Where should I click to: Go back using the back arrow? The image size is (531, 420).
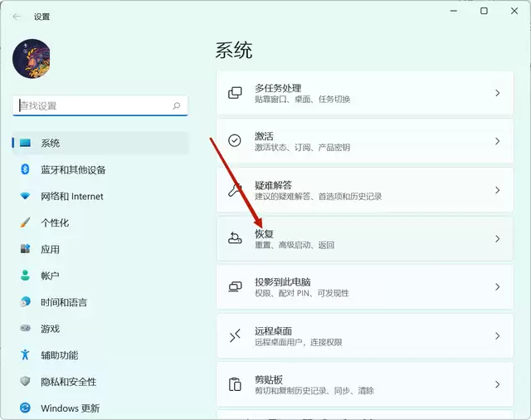pyautogui.click(x=17, y=16)
